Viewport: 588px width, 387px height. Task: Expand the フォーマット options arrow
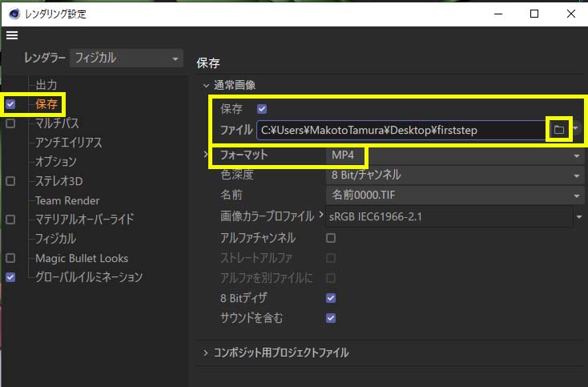(x=206, y=154)
